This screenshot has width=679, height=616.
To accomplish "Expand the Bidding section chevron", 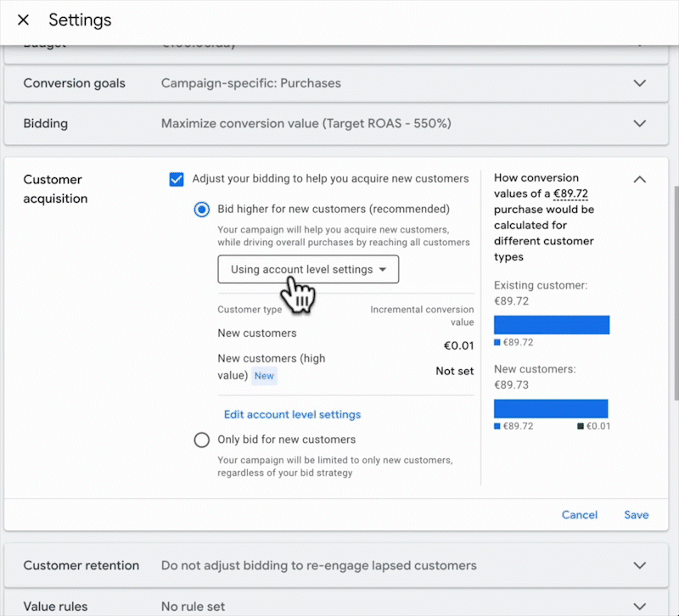I will (x=640, y=123).
